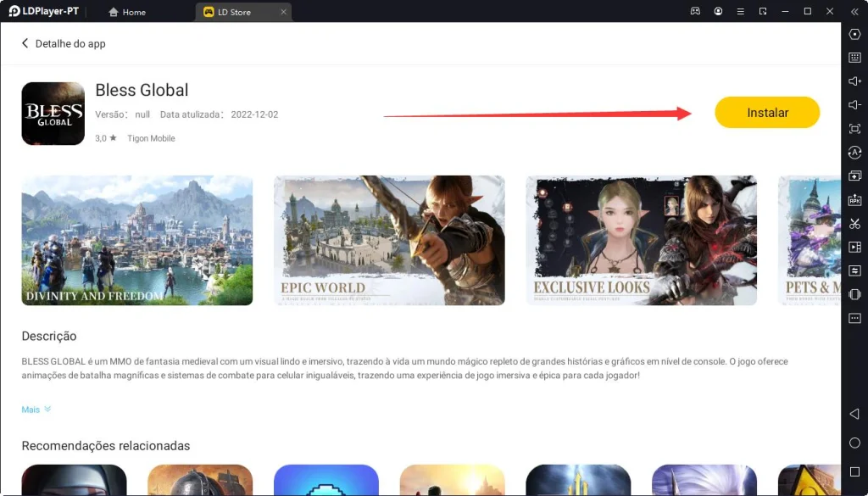Click the yellow Instalar button
868x496 pixels.
click(767, 113)
